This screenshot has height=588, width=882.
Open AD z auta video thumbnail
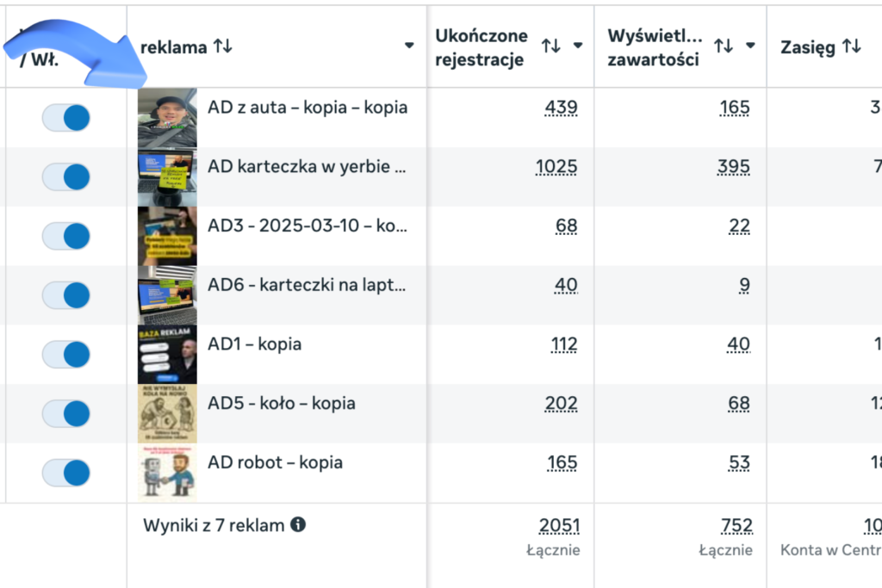tap(168, 117)
